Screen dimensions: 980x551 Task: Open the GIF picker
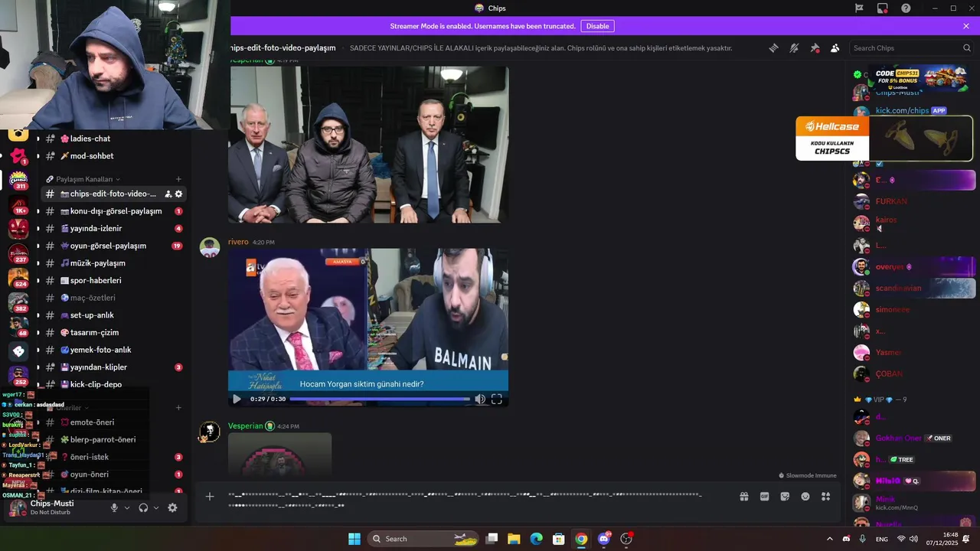764,497
